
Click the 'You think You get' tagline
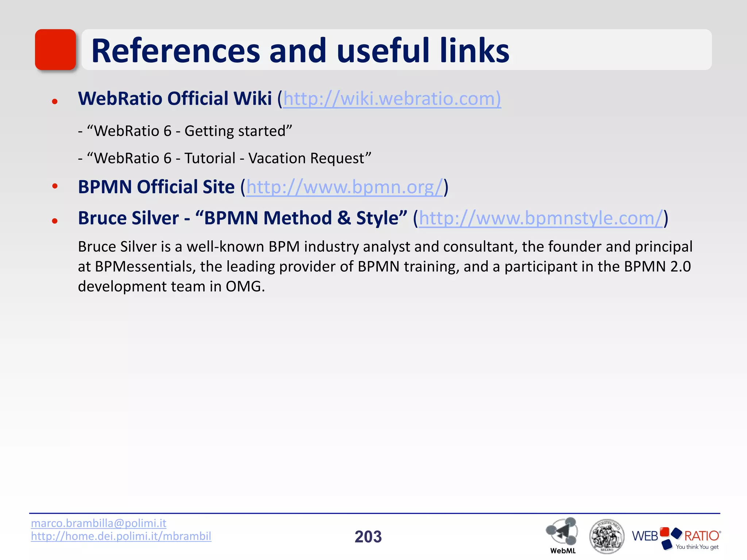(x=697, y=547)
